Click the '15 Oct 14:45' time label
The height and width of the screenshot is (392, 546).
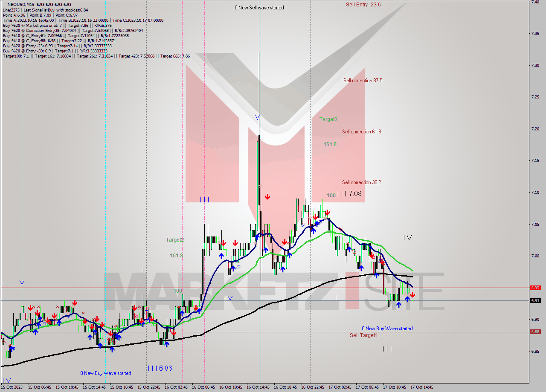[94, 387]
